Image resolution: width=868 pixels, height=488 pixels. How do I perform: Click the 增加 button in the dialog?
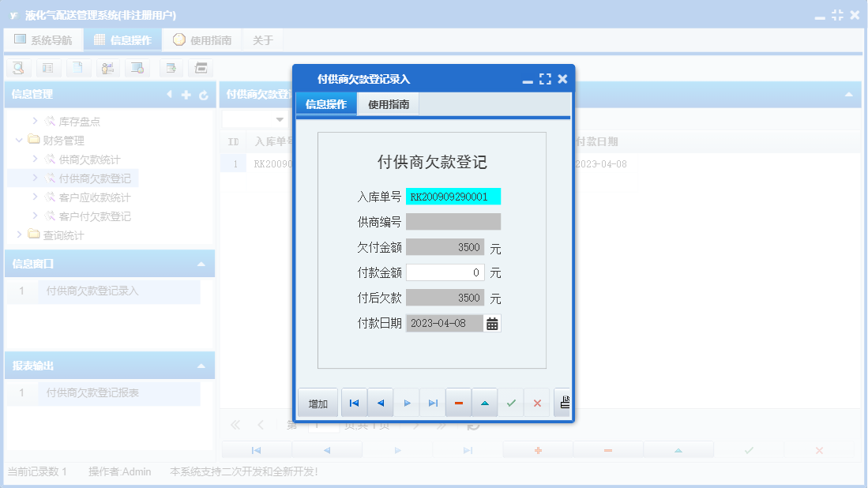tap(317, 402)
